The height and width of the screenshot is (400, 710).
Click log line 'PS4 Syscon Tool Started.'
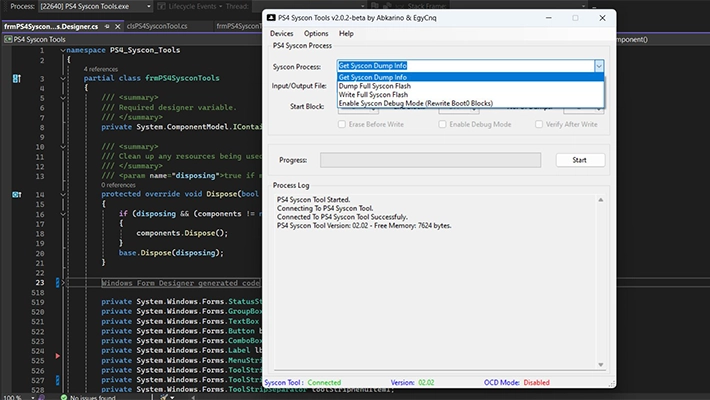[313, 200]
